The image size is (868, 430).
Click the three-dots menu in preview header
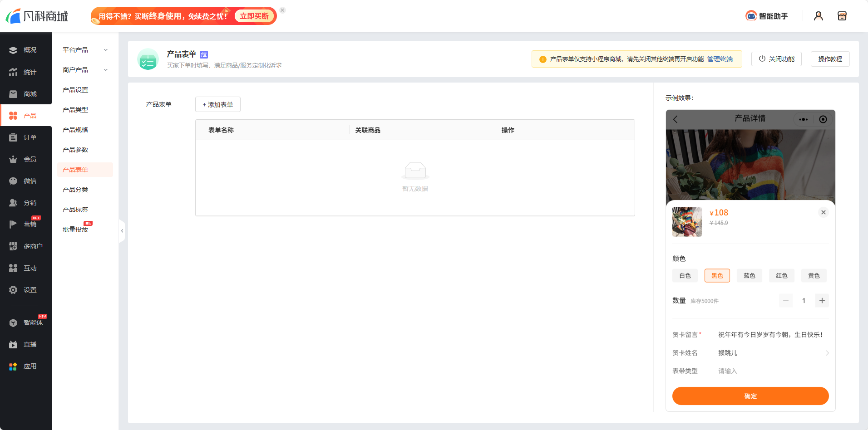pyautogui.click(x=804, y=119)
